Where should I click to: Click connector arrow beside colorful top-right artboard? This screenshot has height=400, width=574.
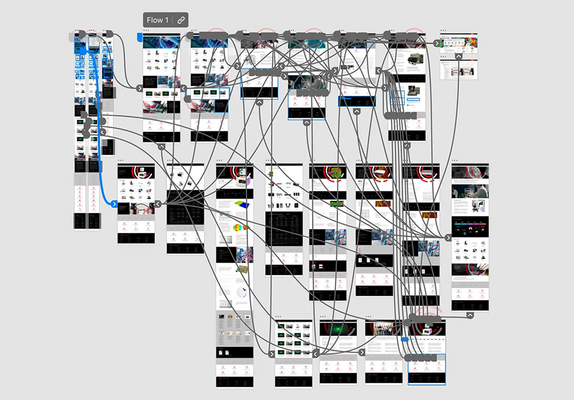[x=436, y=43]
